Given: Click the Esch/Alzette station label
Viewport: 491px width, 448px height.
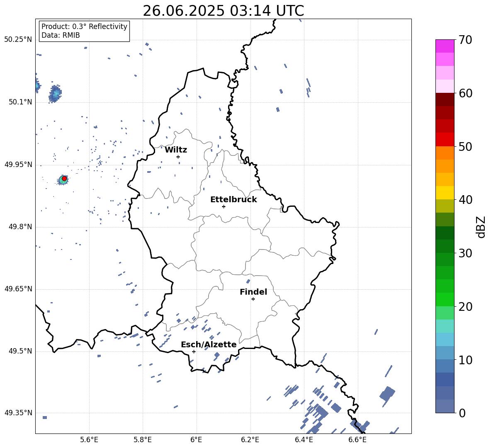Looking at the screenshot, I should pyautogui.click(x=209, y=344).
